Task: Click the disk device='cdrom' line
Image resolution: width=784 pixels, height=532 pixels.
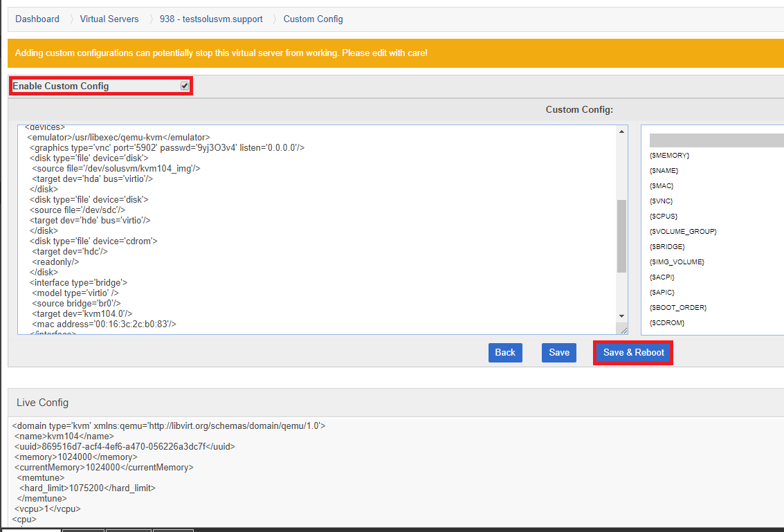Action: coord(93,241)
